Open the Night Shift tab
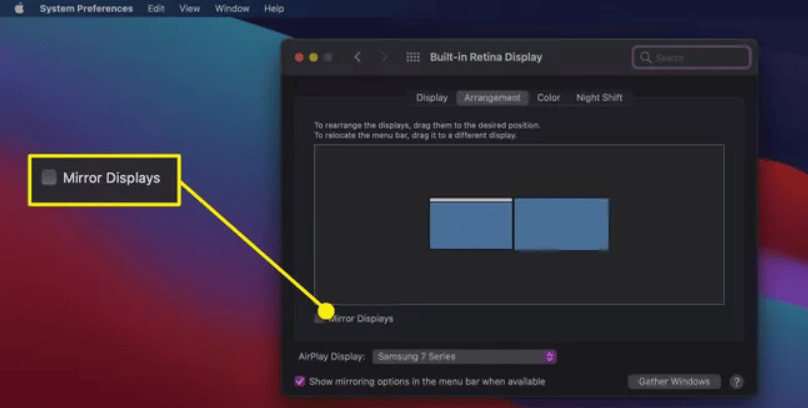The image size is (808, 408). pyautogui.click(x=599, y=98)
